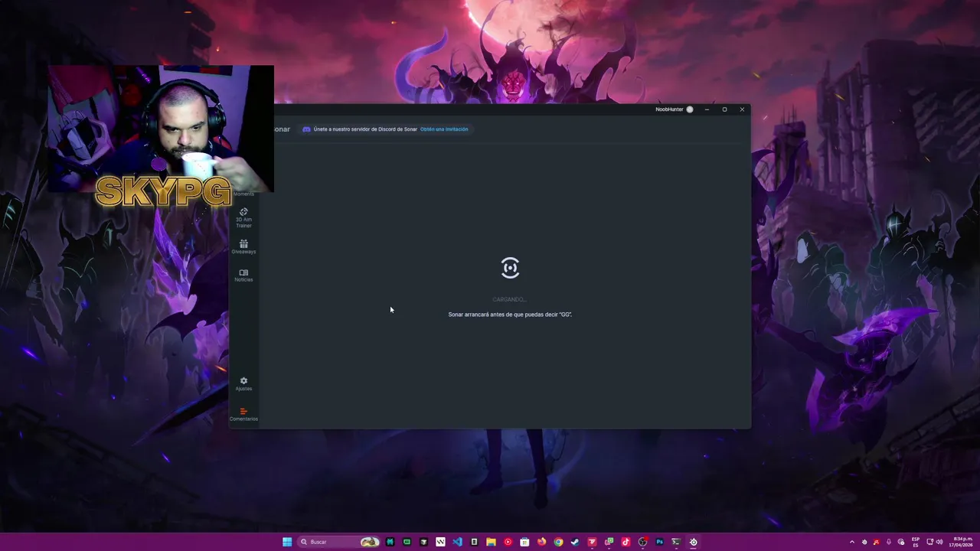Launch Firefox from the taskbar
The width and height of the screenshot is (980, 551).
click(x=541, y=542)
